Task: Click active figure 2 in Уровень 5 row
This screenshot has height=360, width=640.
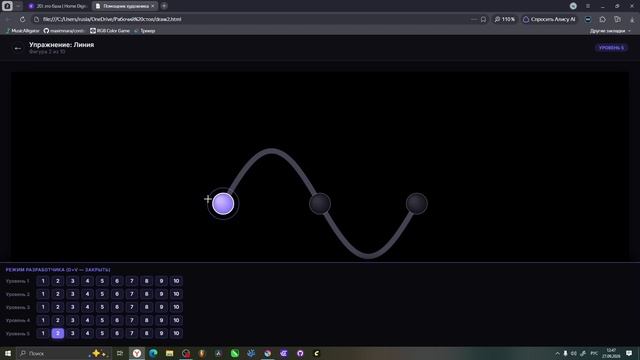Action: point(58,333)
